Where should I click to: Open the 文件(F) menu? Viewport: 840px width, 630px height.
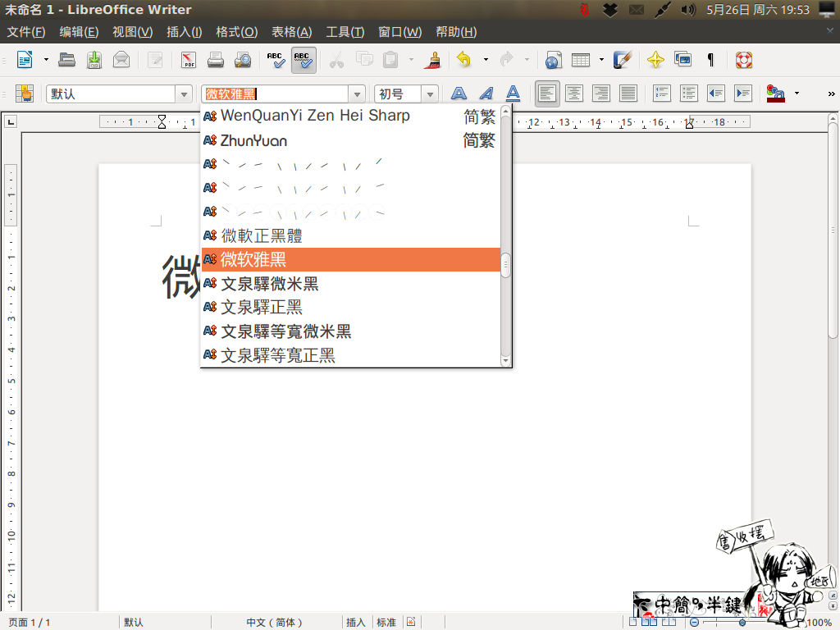(x=26, y=32)
